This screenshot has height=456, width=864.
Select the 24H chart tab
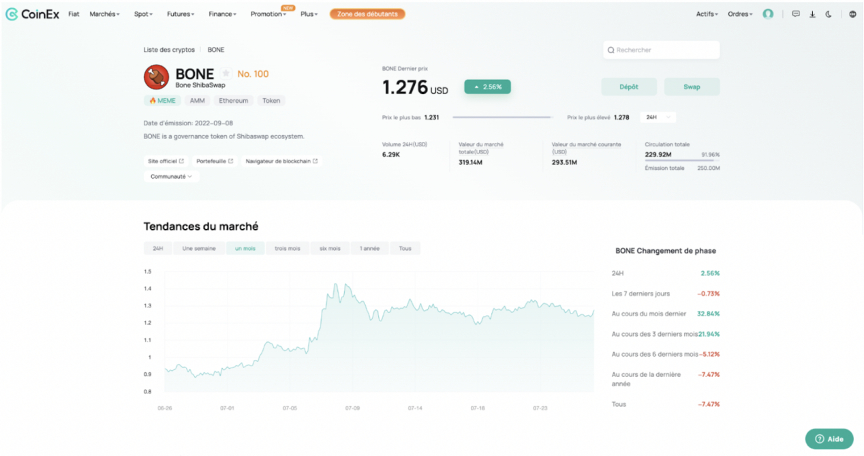pos(158,248)
